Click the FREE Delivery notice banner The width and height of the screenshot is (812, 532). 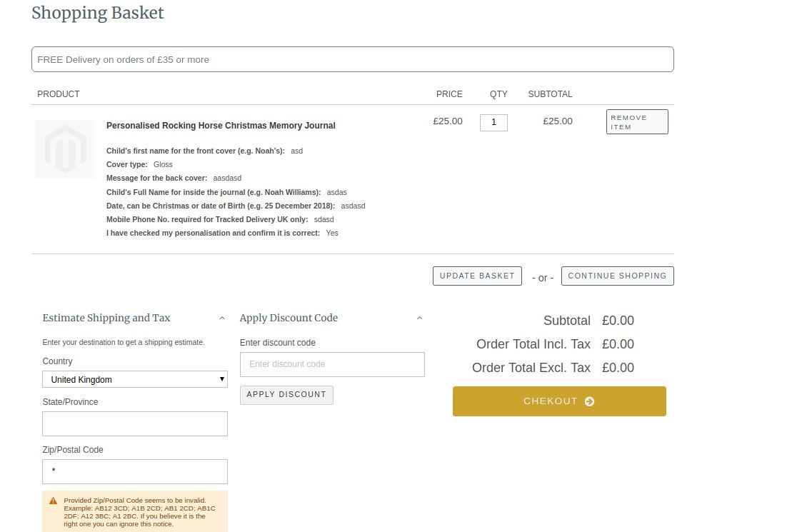click(352, 59)
